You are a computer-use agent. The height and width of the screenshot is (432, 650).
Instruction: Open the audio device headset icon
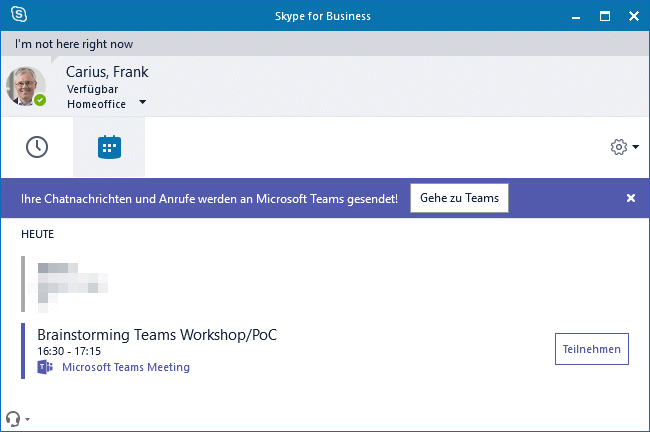[x=13, y=419]
